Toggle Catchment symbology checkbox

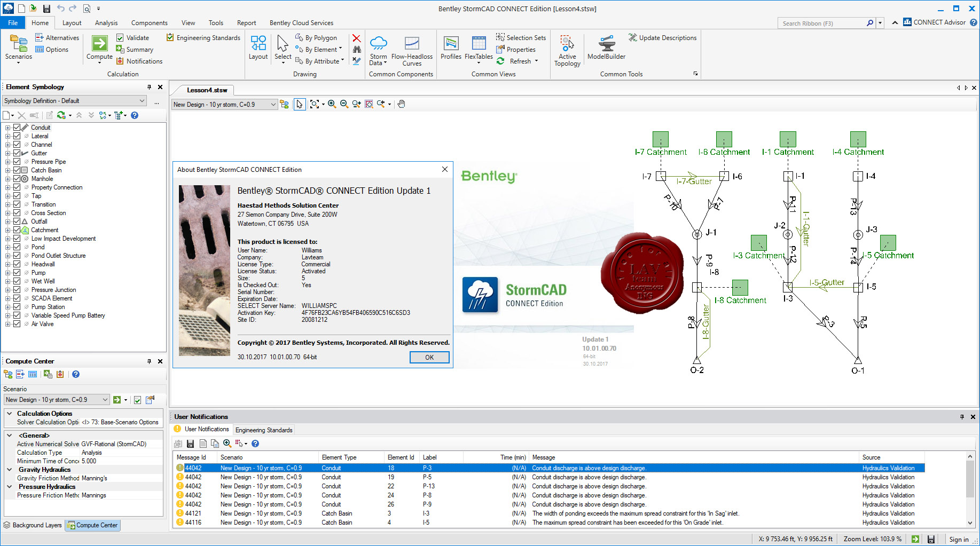tap(17, 230)
